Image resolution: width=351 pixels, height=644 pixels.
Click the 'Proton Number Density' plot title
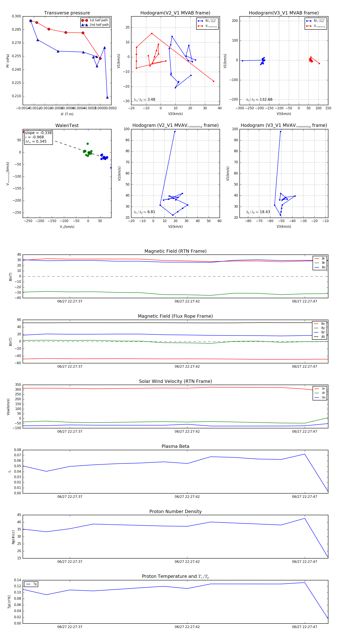coord(175,511)
